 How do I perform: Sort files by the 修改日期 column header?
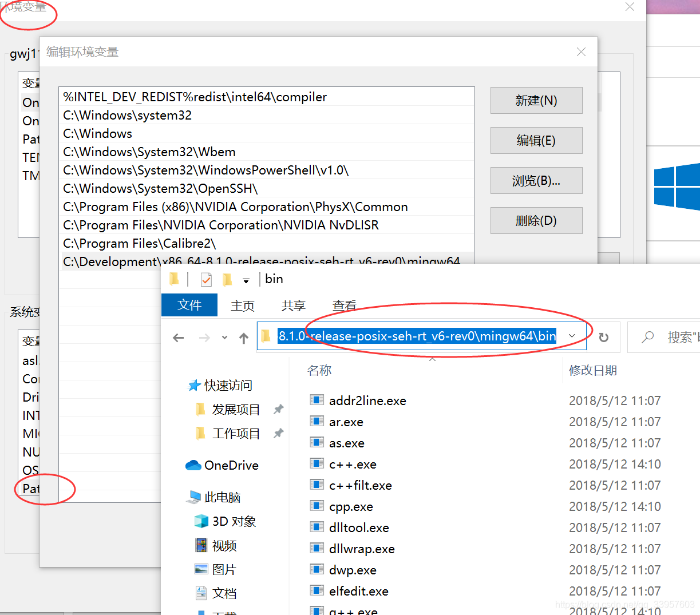tap(593, 370)
